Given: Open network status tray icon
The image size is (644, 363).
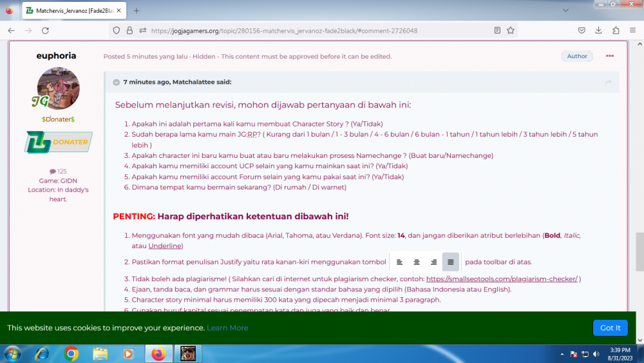Looking at the screenshot, I should [x=585, y=354].
